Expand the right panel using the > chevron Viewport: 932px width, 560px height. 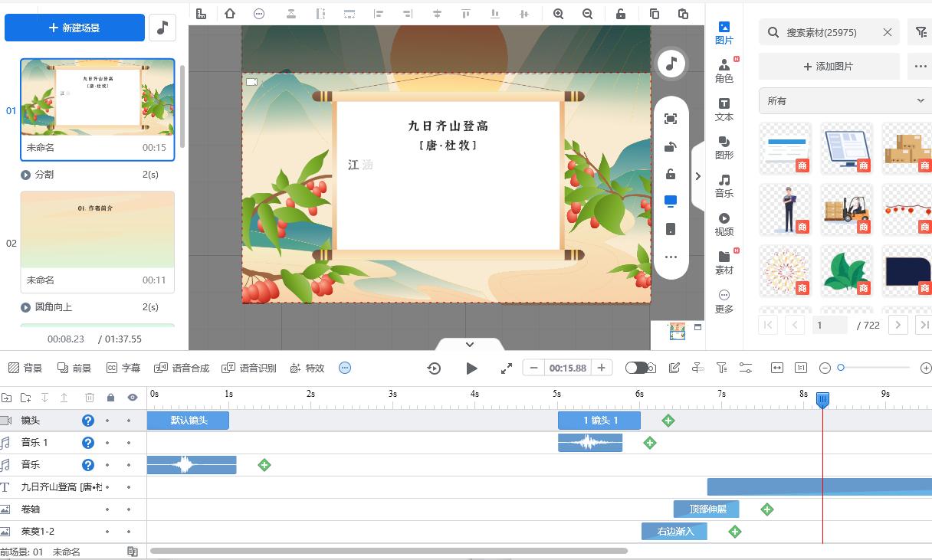coord(698,175)
